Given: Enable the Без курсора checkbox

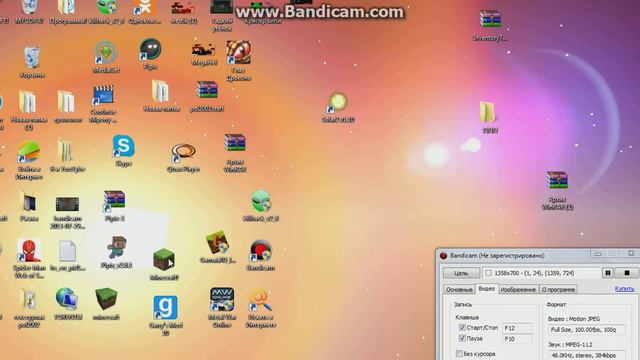Looking at the screenshot, I should 459,353.
